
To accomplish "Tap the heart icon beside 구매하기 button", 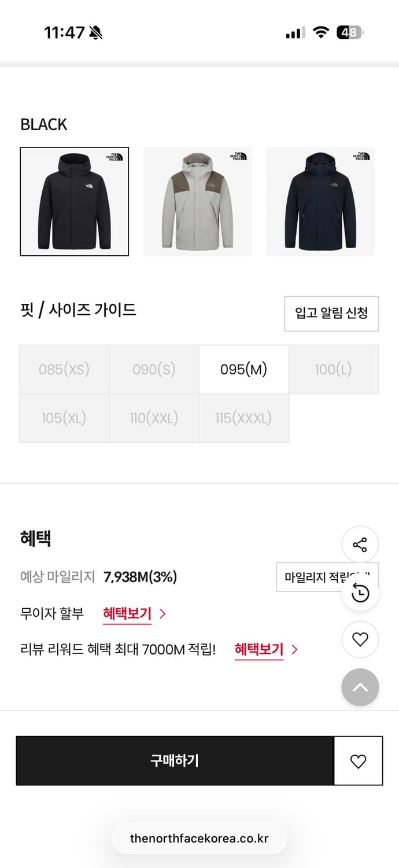I will 359,761.
